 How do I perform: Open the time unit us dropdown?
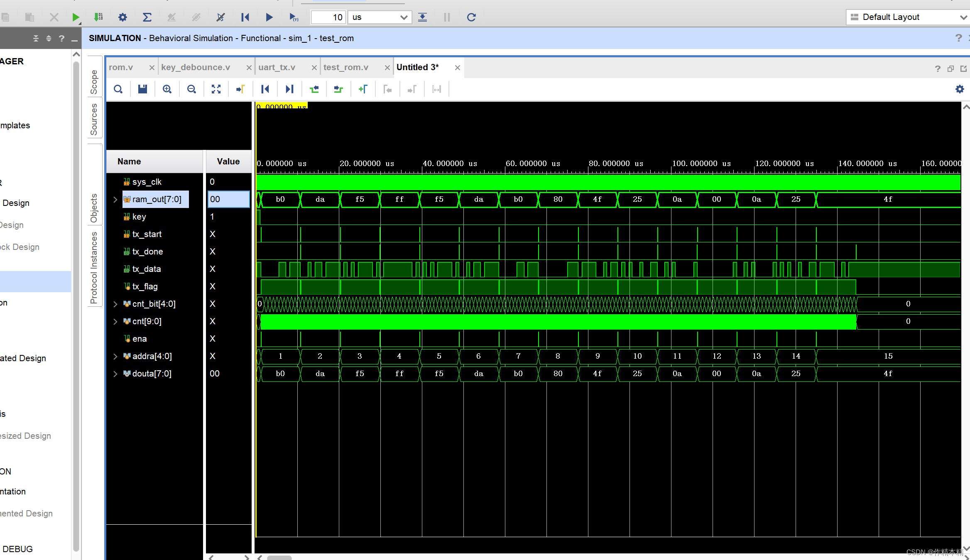coord(380,17)
